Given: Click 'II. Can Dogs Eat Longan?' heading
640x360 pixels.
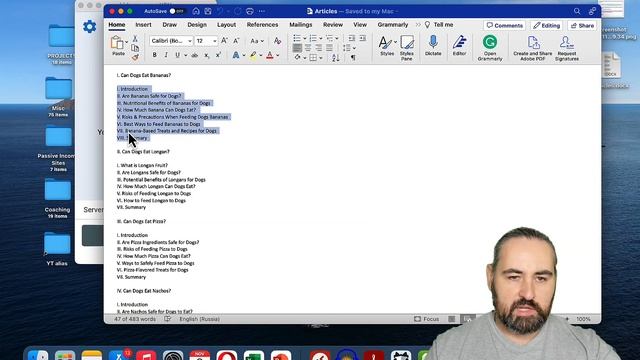Looking at the screenshot, I should (143, 151).
